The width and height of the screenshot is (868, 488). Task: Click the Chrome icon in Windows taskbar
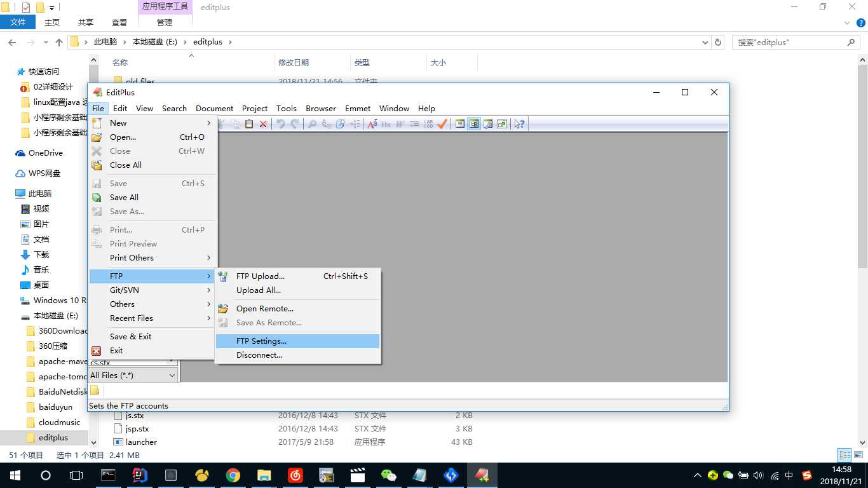coord(233,475)
